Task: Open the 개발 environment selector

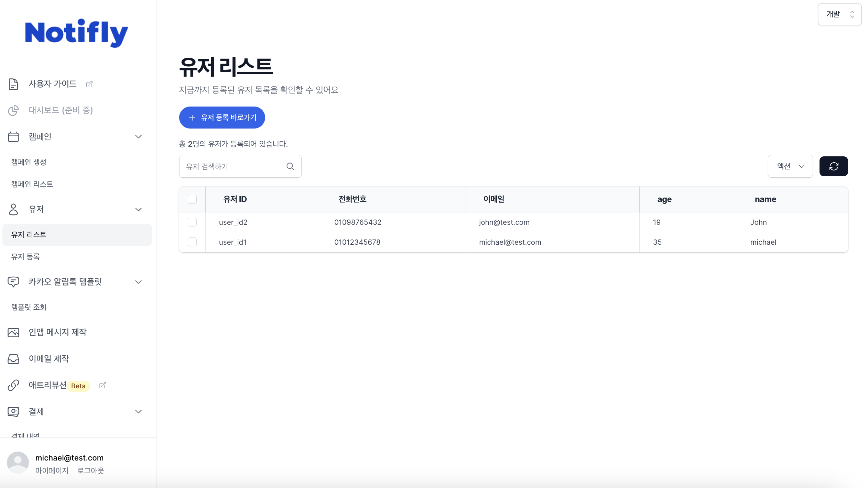Action: pos(839,14)
